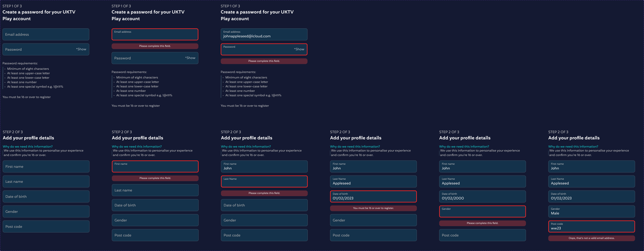Click 'Why do we need this information?' in form with 01/02/2000

click(x=464, y=146)
